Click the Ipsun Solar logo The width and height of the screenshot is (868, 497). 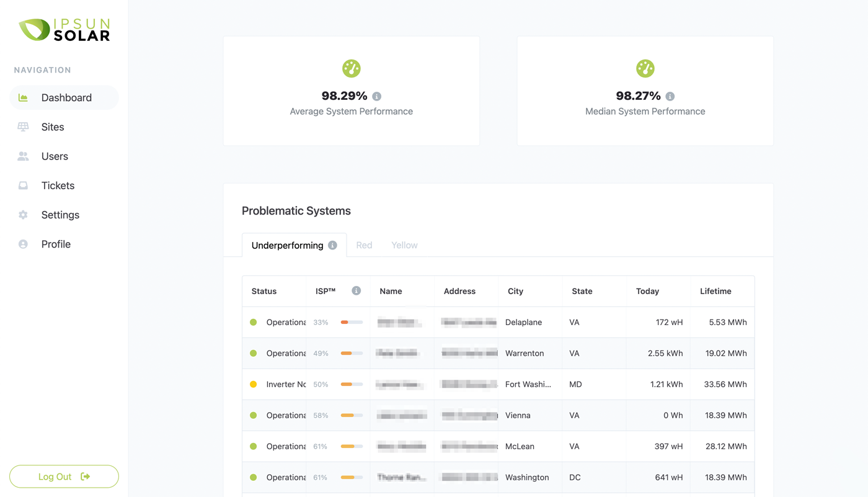point(64,30)
